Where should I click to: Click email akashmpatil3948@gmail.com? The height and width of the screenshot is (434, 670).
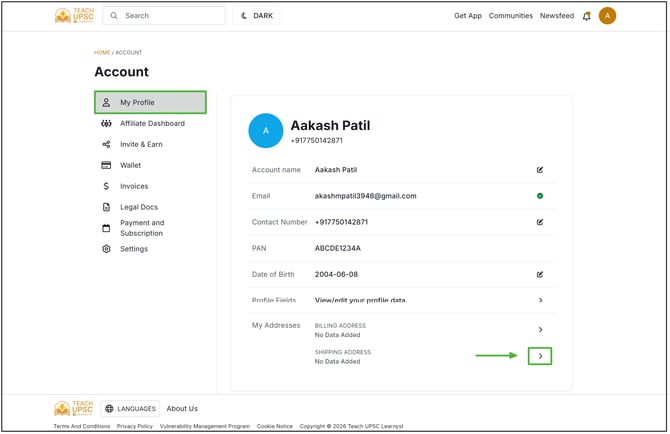click(367, 196)
